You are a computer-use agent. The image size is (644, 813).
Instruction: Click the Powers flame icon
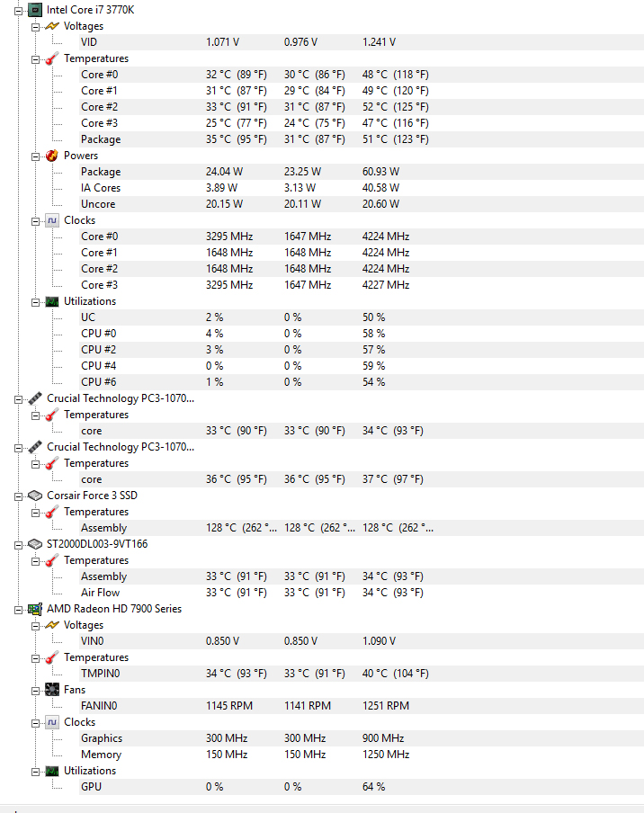[x=52, y=156]
